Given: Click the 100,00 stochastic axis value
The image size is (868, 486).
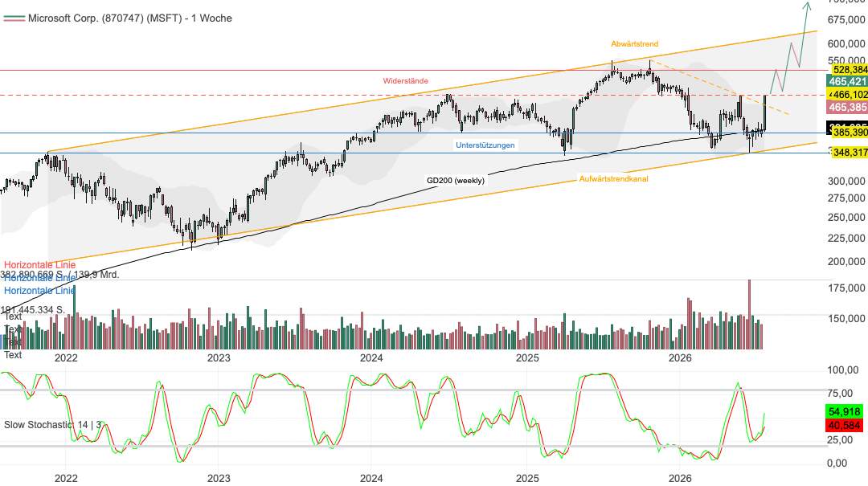Looking at the screenshot, I should click(843, 370).
